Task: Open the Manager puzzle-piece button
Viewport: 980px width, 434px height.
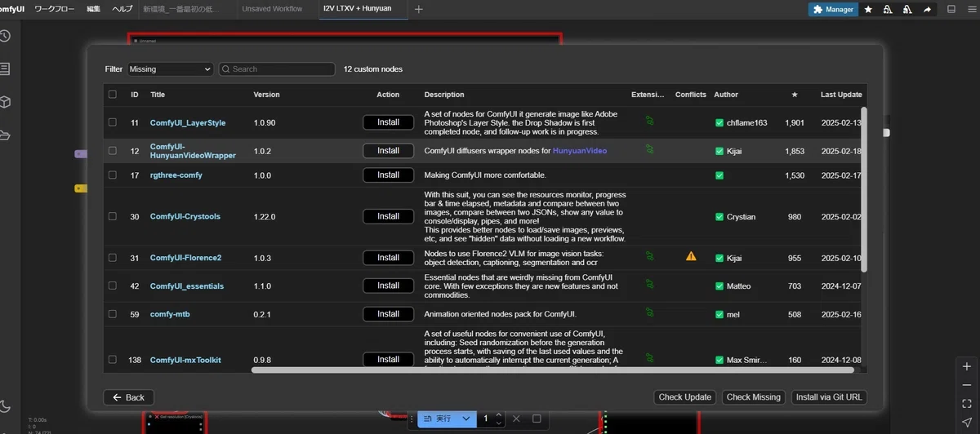Action: 831,9
